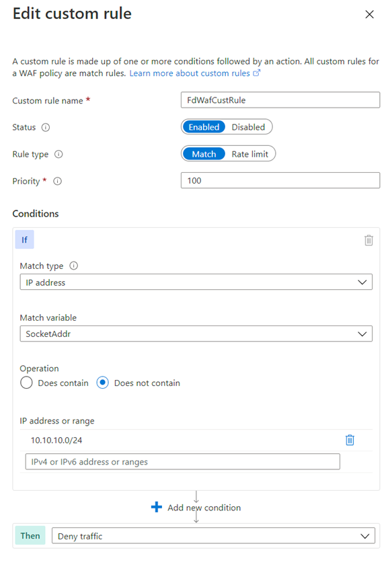This screenshot has height=583, width=392.
Task: Click the Match type info icon
Action: (x=74, y=266)
